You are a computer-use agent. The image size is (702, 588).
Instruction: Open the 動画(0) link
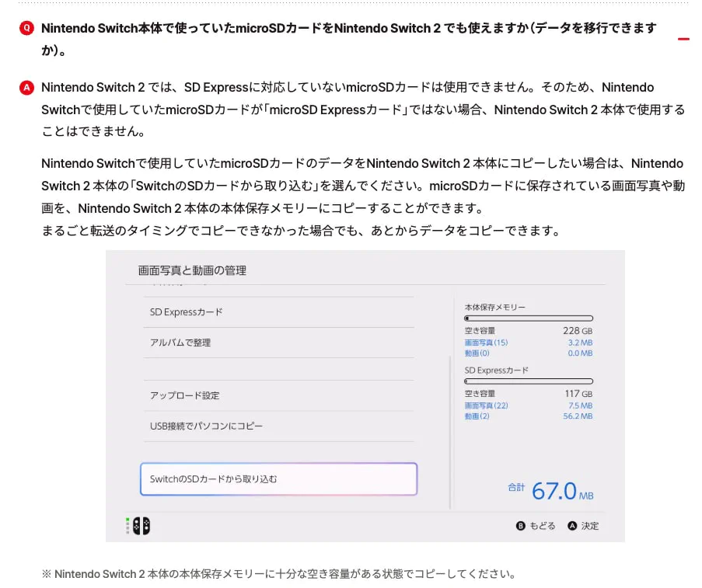pyautogui.click(x=477, y=353)
